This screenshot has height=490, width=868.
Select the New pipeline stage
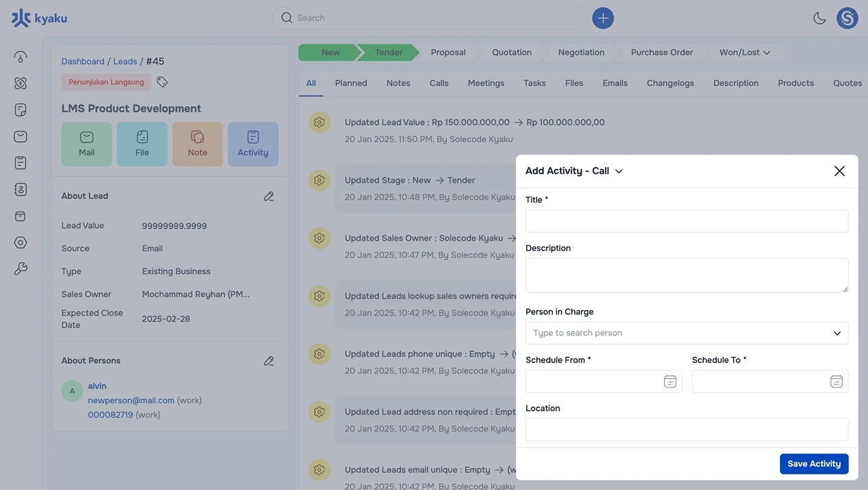[x=331, y=52]
